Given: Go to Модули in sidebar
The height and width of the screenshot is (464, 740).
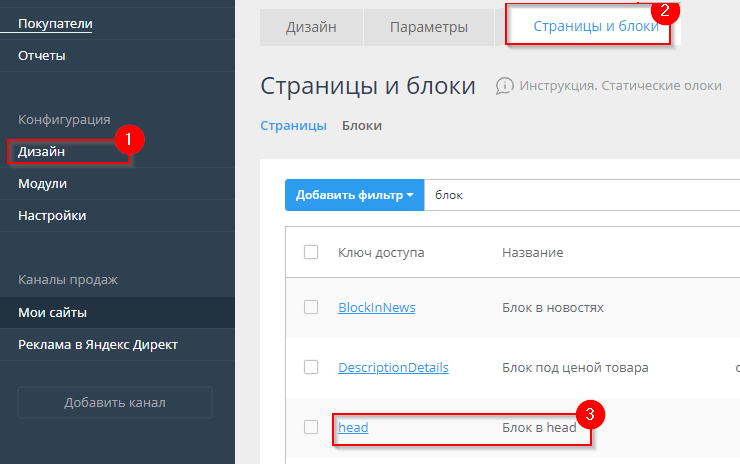Looking at the screenshot, I should point(42,184).
